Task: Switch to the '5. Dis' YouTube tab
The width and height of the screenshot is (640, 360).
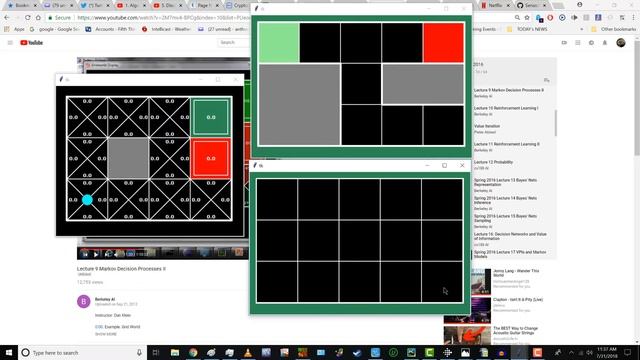Action: 168,5
